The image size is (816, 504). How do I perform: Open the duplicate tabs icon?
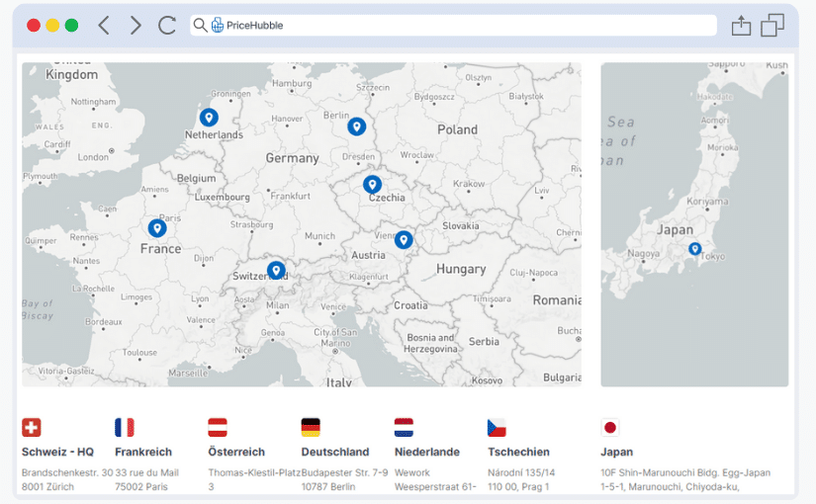point(772,25)
